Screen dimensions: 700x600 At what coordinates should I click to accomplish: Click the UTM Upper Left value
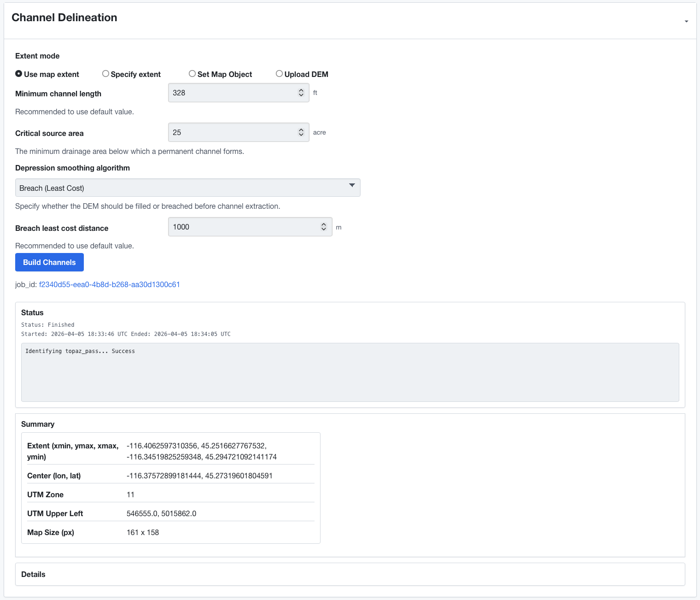[x=161, y=513]
